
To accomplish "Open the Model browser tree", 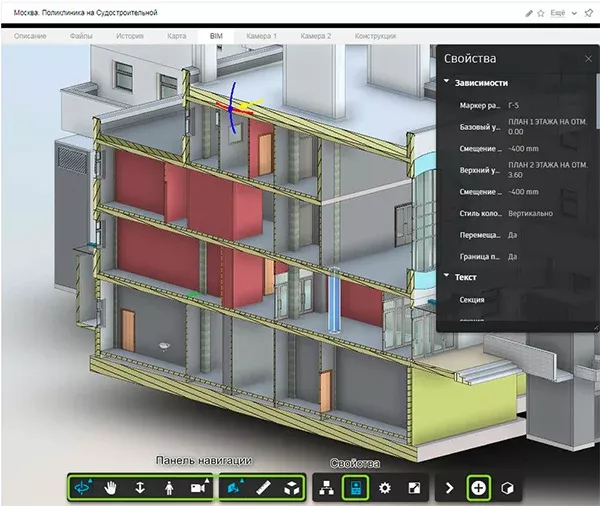I will pyautogui.click(x=326, y=488).
